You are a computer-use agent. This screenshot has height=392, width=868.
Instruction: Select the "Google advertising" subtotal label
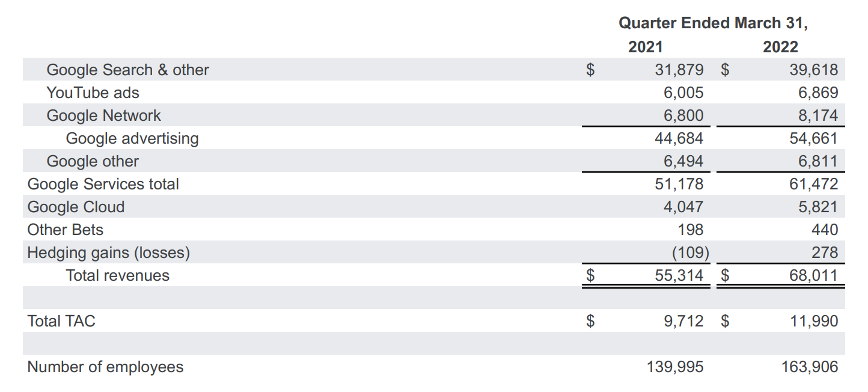[132, 138]
